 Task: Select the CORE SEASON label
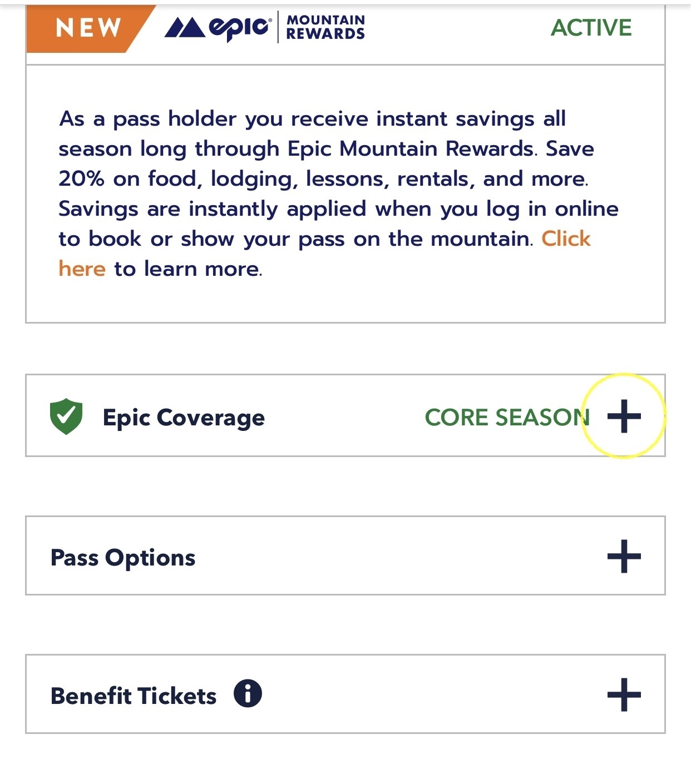click(x=506, y=417)
